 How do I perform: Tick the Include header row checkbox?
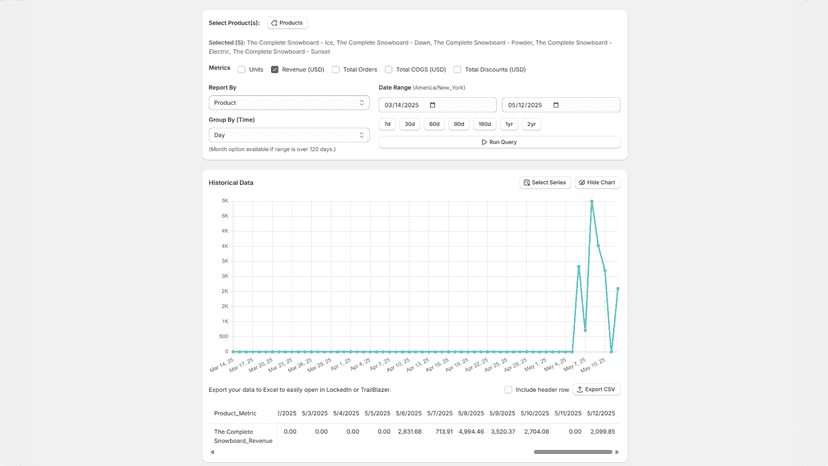tap(508, 389)
